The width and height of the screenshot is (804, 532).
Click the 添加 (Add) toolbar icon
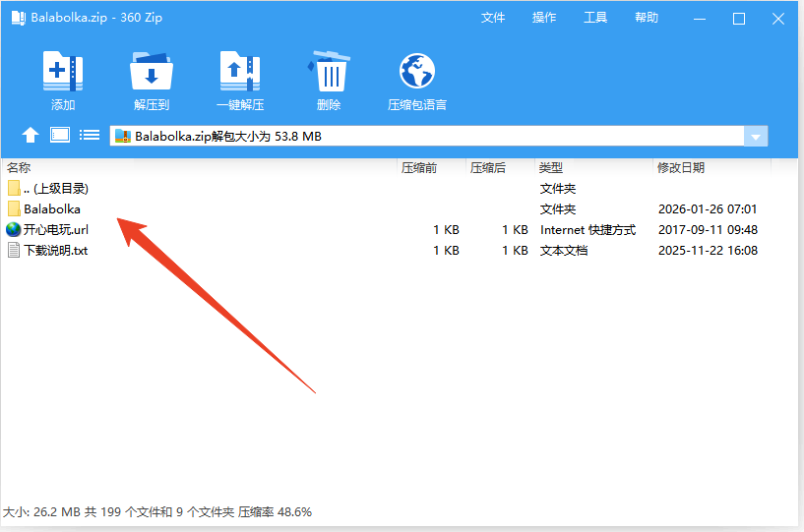tap(63, 71)
